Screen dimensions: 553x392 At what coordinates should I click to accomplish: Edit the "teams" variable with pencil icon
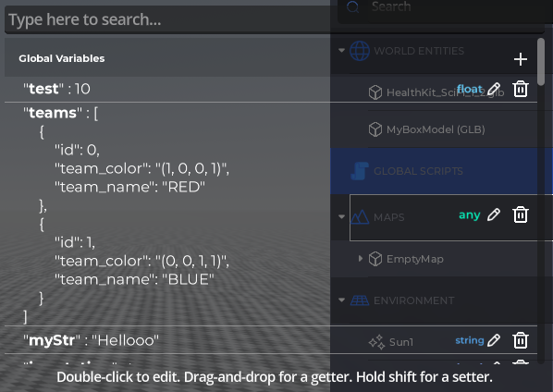(x=494, y=214)
